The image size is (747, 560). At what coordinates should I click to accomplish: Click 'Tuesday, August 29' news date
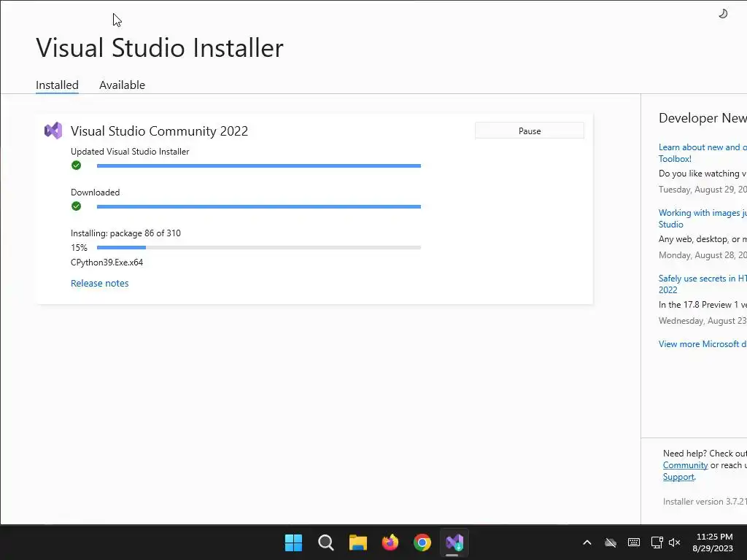coord(703,190)
